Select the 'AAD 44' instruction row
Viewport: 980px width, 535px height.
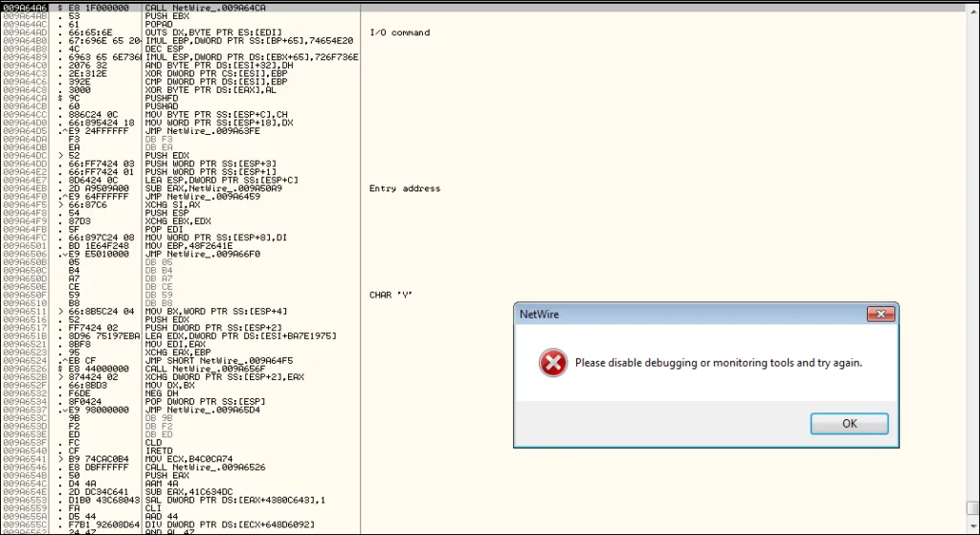pyautogui.click(x=161, y=516)
